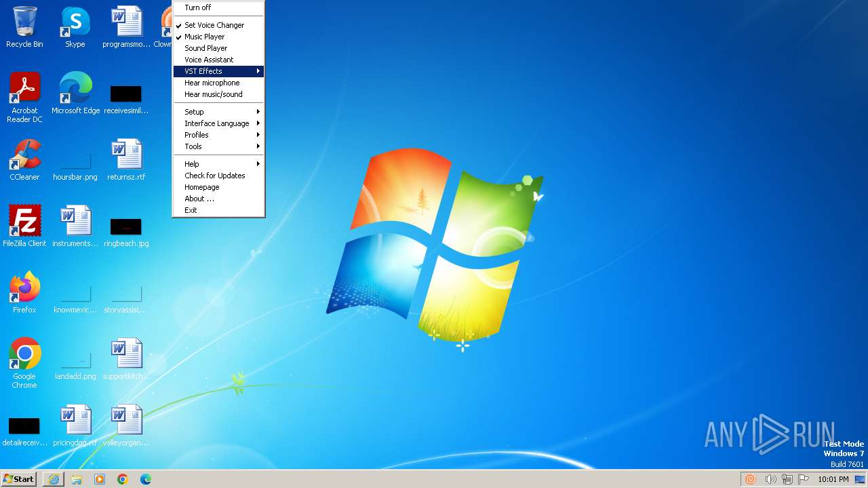868x488 pixels.
Task: Expand the Profiles submenu
Action: point(218,135)
